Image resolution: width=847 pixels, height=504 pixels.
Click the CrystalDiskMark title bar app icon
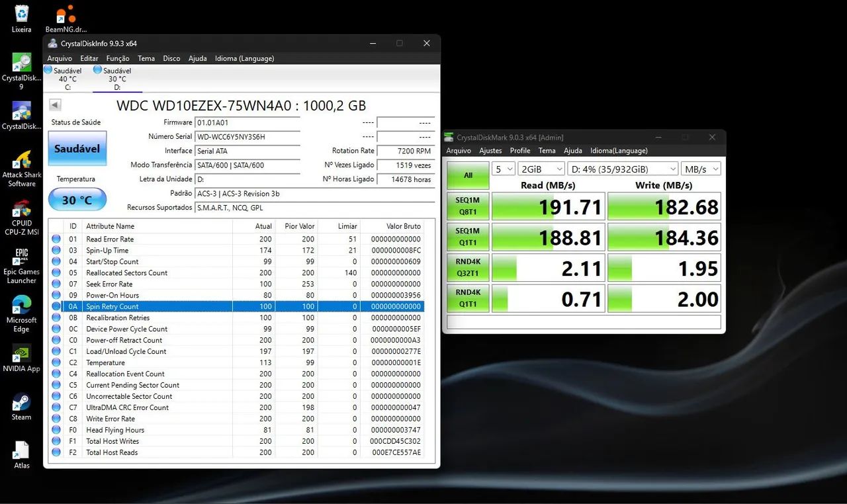click(450, 138)
